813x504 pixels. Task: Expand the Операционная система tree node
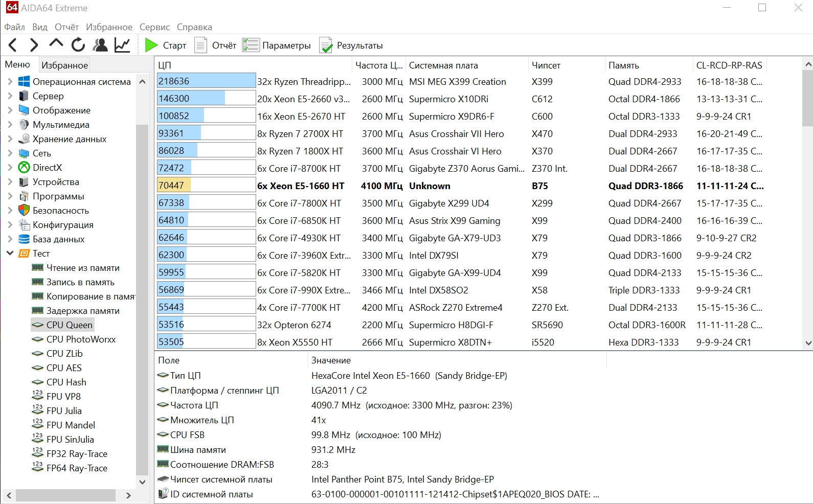coord(10,82)
